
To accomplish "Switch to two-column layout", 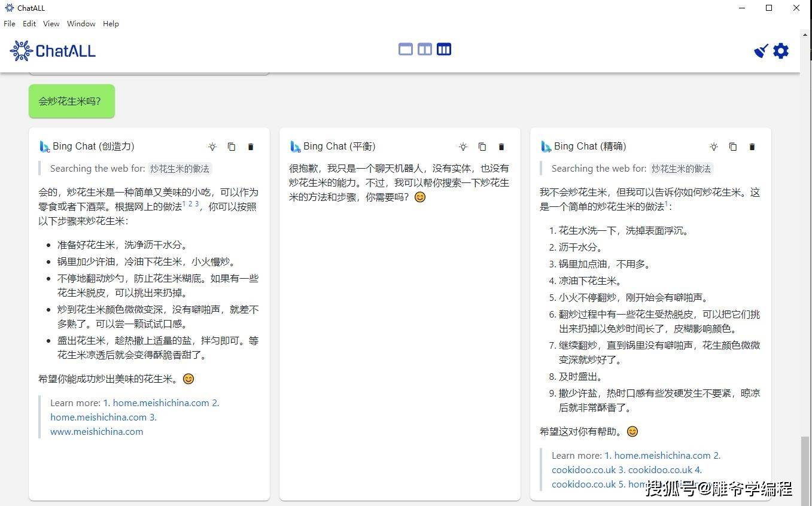I will 425,49.
